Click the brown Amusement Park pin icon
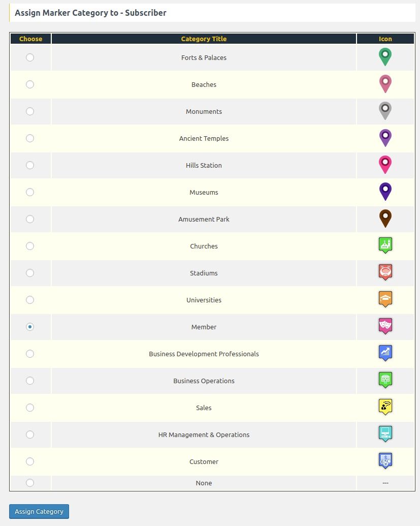This screenshot has width=420, height=526. point(385,218)
